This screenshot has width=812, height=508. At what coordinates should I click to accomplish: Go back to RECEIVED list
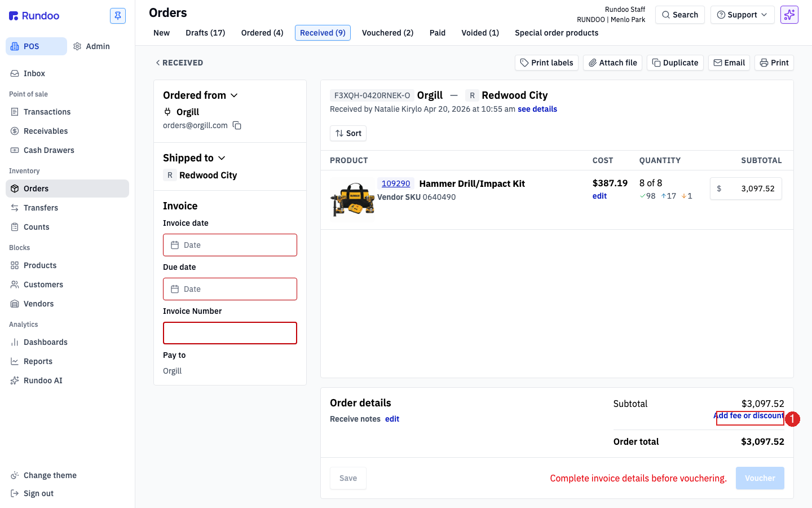179,63
